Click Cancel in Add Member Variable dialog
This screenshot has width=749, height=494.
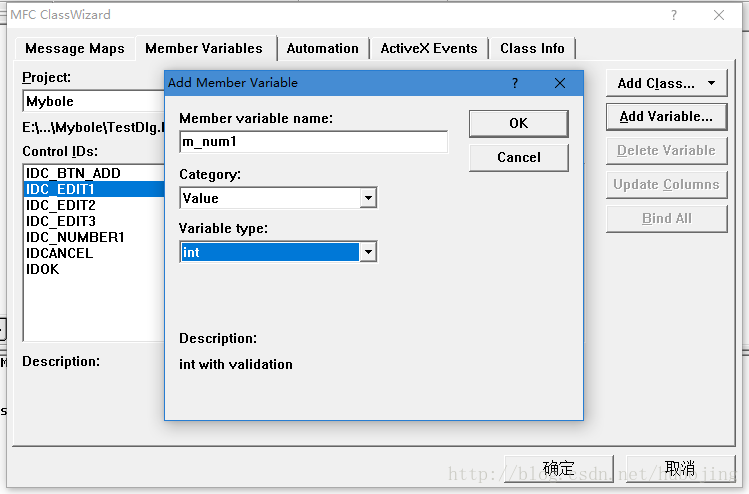click(518, 157)
